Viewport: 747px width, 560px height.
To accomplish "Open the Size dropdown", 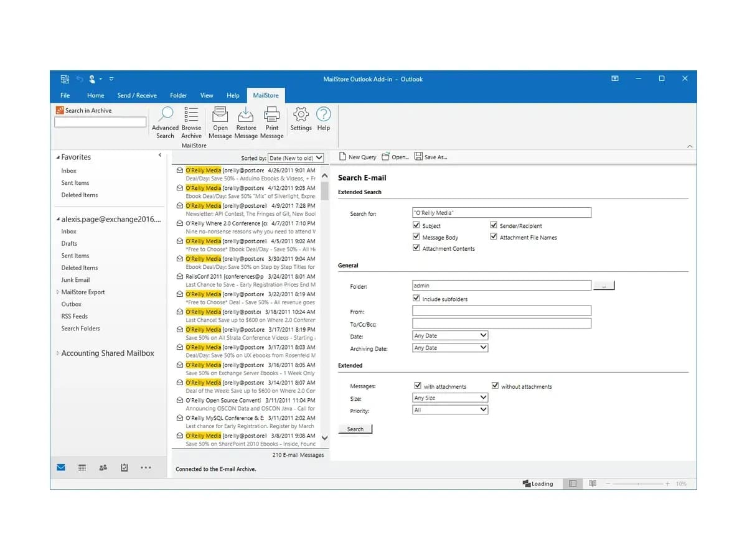I will click(x=450, y=398).
